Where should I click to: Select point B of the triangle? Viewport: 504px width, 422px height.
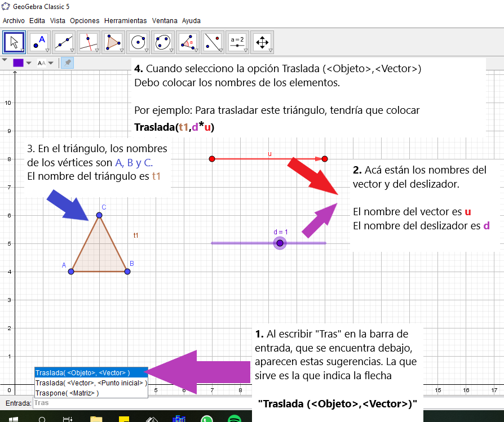click(x=127, y=272)
